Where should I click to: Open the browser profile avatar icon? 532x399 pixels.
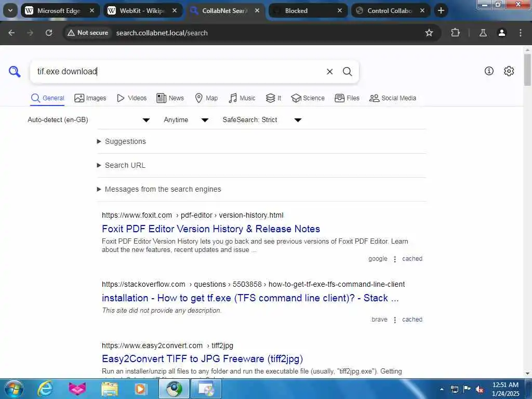point(502,33)
